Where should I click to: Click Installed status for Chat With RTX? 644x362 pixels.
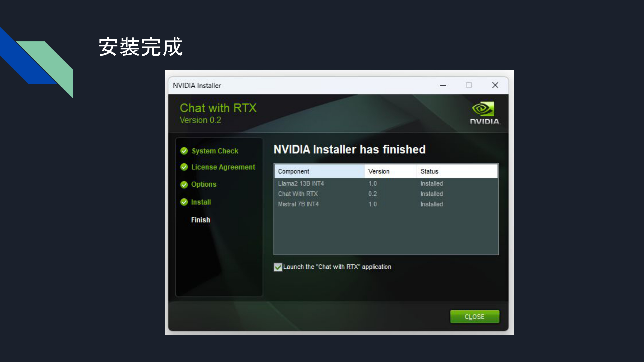432,194
